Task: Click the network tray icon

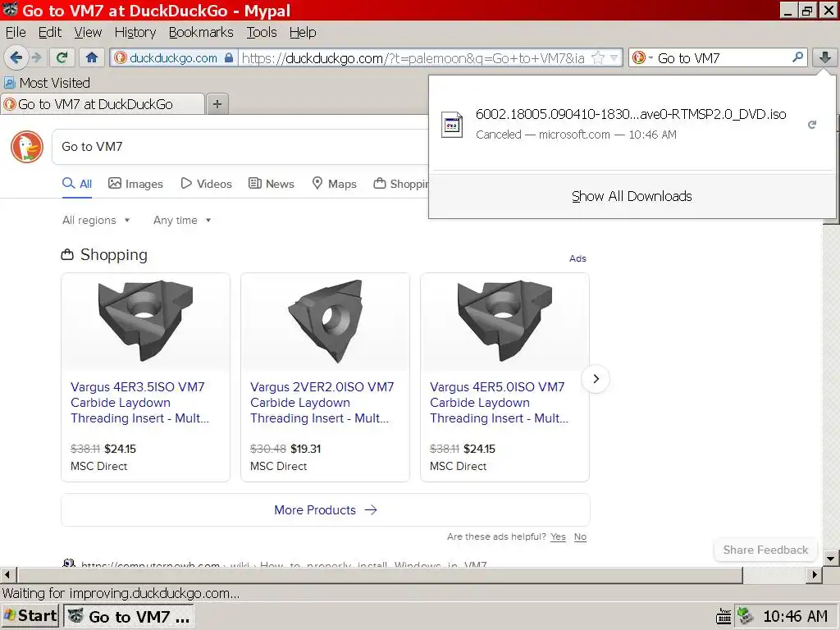Action: [x=745, y=617]
